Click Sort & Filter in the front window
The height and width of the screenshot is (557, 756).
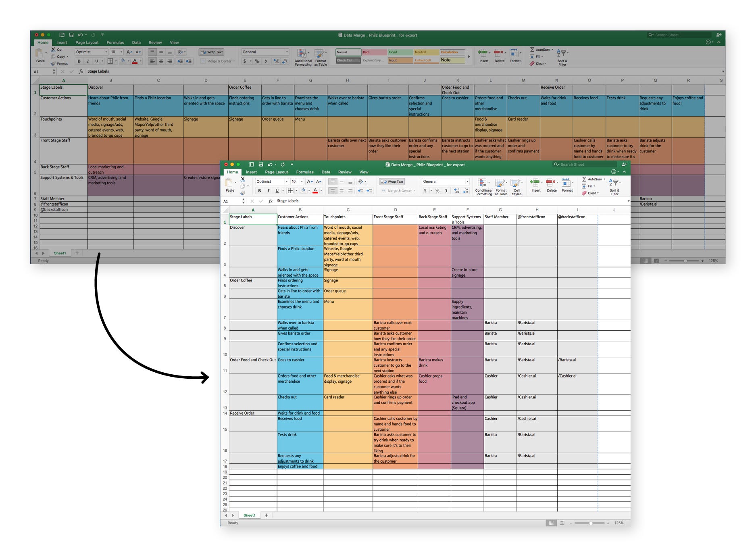tap(614, 187)
